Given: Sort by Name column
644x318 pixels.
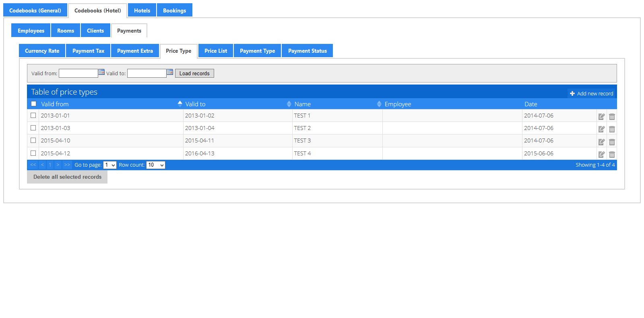Looking at the screenshot, I should [x=379, y=104].
